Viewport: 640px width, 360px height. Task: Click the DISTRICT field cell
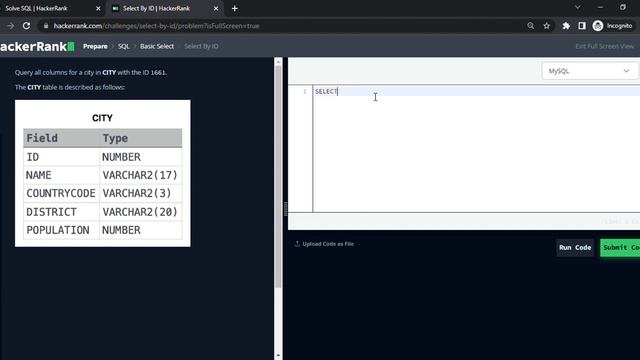pos(61,212)
